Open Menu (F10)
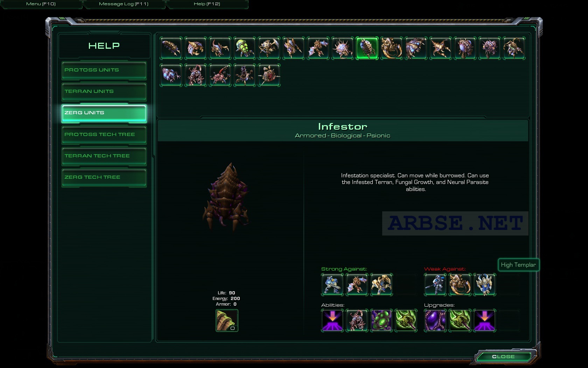Viewport: 588px width, 368px height. pos(41,4)
